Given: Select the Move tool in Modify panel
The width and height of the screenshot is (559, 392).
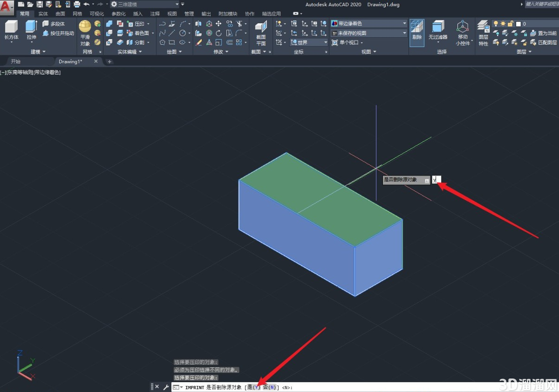Looking at the screenshot, I should [218, 24].
